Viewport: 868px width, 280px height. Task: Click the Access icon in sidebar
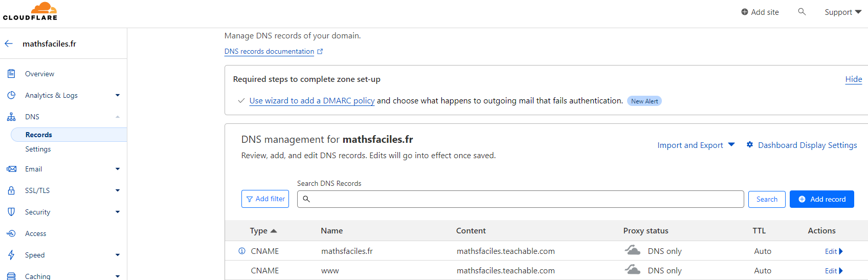click(x=11, y=233)
